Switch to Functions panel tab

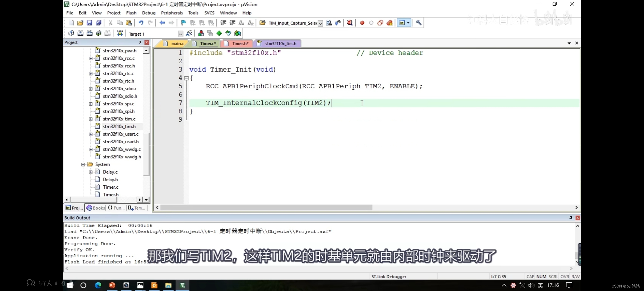click(x=116, y=208)
